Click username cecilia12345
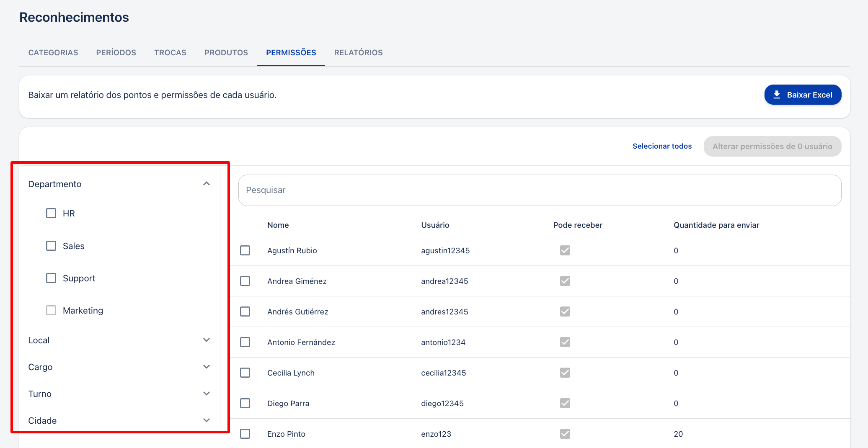868x448 pixels. [x=444, y=373]
